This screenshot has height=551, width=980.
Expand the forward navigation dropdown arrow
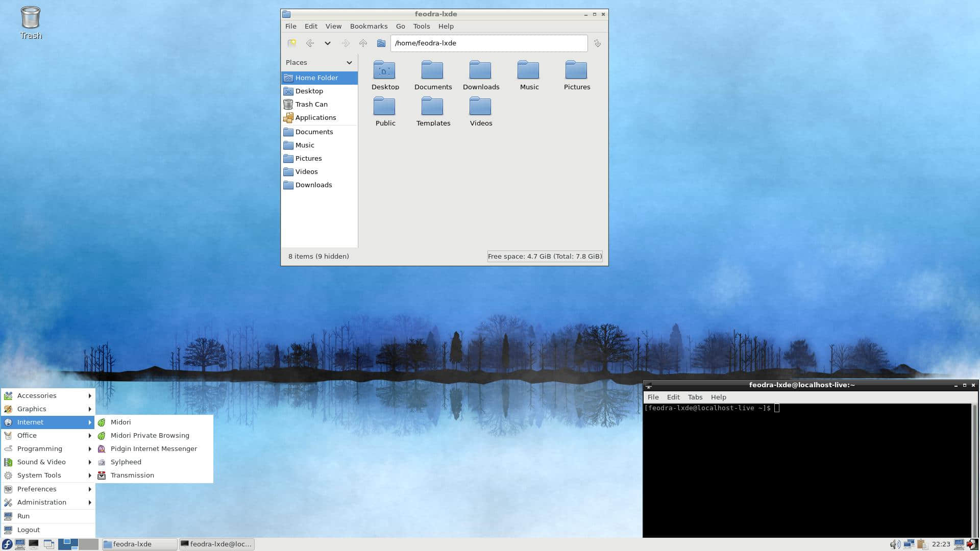click(327, 43)
